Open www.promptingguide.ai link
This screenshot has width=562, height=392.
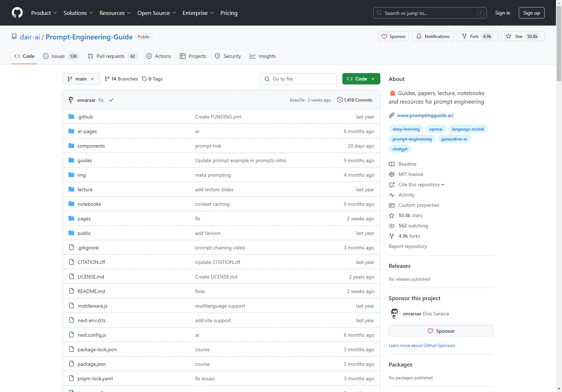425,115
